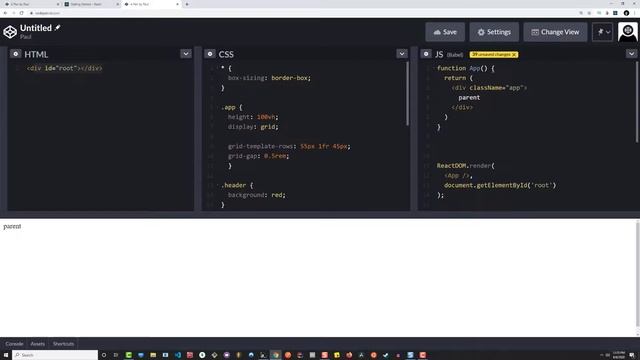Image resolution: width=640 pixels, height=360 pixels.
Task: Switch to the first browser tab
Action: pos(31,4)
